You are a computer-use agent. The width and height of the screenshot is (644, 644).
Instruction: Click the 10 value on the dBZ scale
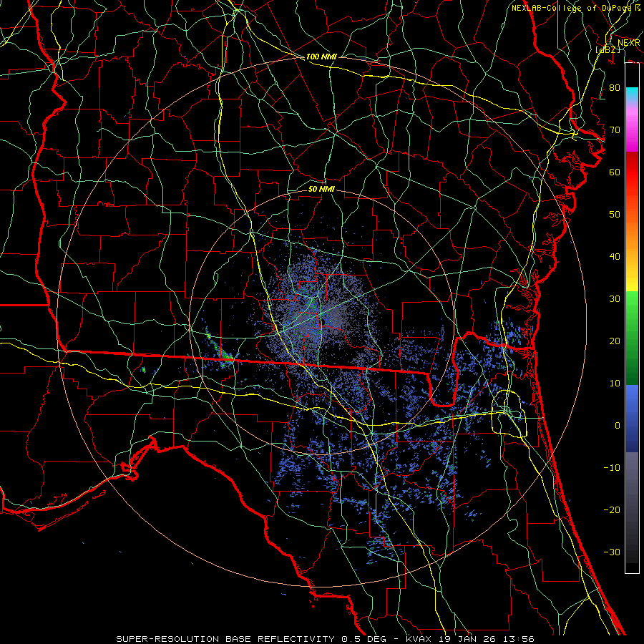(615, 384)
